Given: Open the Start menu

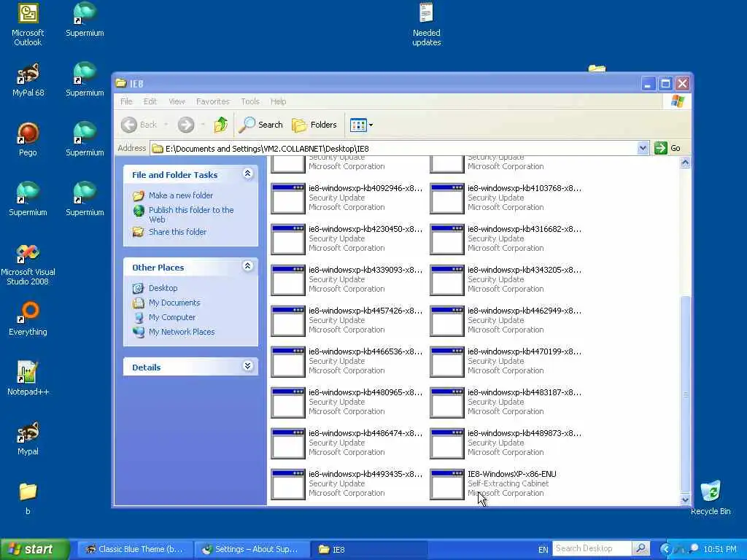Looking at the screenshot, I should tap(35, 549).
